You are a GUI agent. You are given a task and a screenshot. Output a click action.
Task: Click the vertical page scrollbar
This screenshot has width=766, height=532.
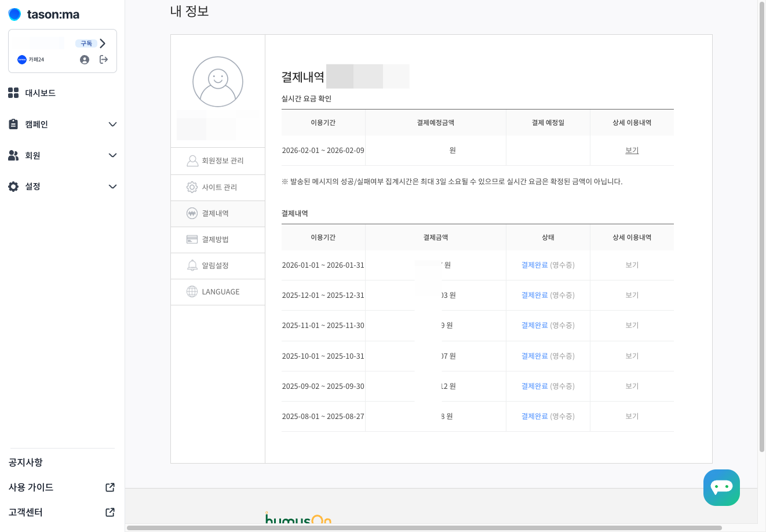pos(762,226)
